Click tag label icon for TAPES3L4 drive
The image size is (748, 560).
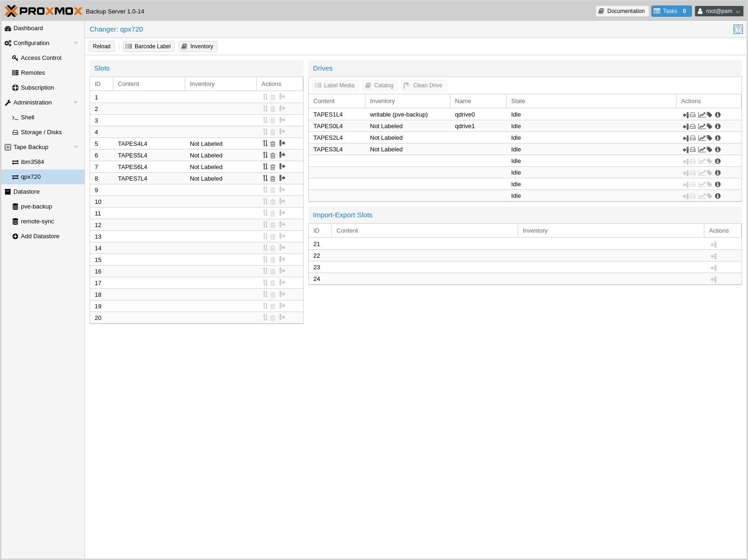709,150
